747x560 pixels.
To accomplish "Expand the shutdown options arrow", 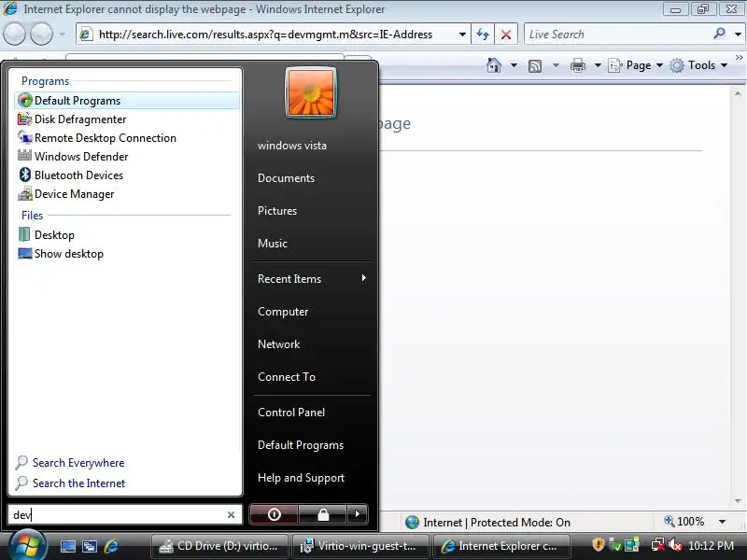I will click(358, 514).
